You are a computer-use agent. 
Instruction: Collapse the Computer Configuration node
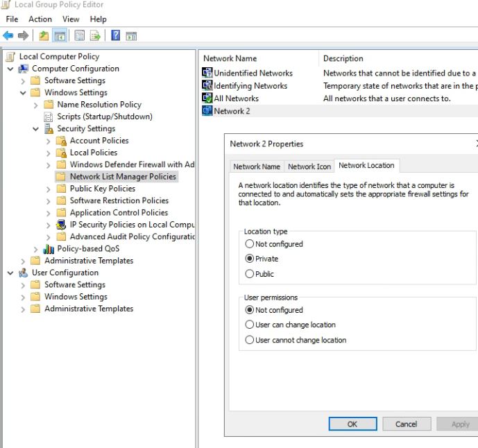(10, 69)
